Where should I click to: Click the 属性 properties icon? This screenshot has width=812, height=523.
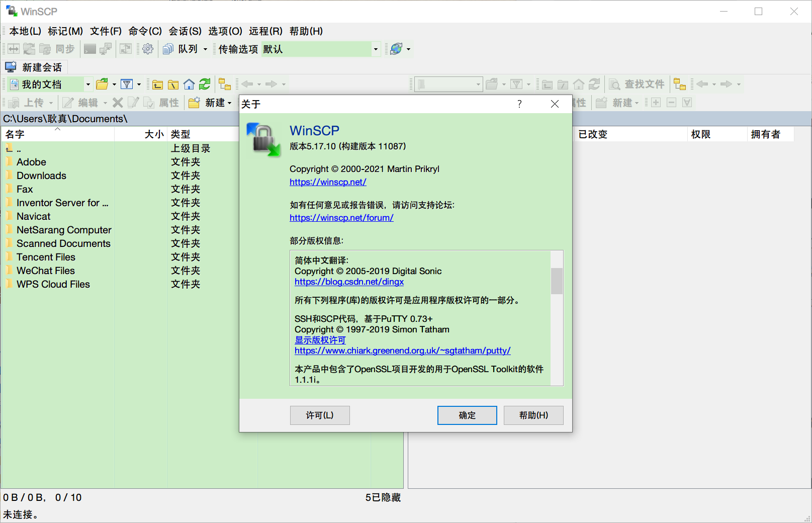point(162,102)
